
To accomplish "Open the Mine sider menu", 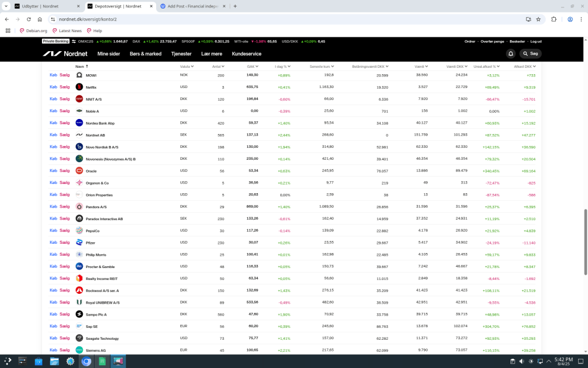I will tap(109, 53).
